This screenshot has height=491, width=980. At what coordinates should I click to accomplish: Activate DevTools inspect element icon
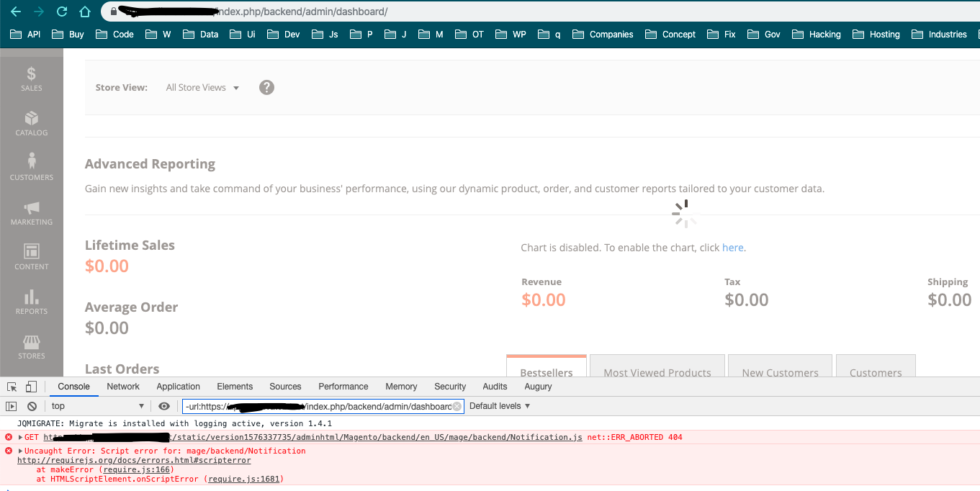[12, 387]
